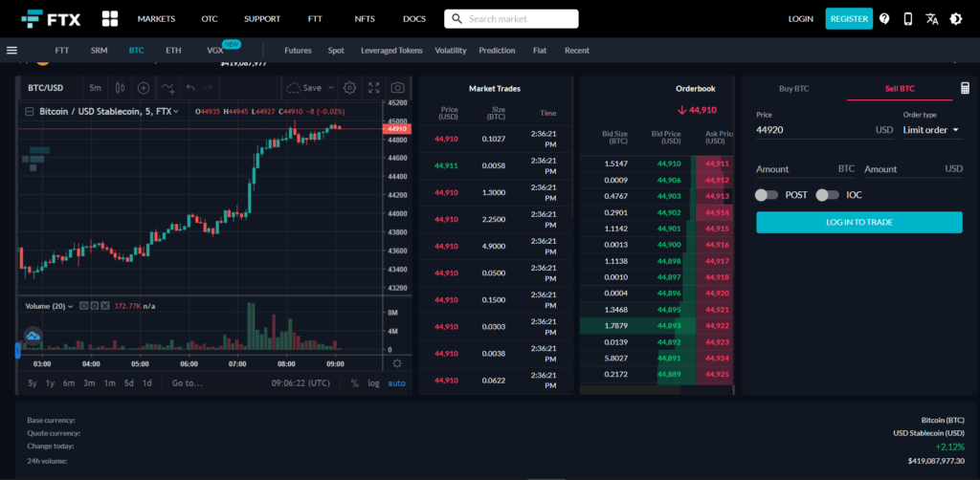Click the search magnifier icon
The width and height of the screenshot is (980, 480).
pos(457,19)
